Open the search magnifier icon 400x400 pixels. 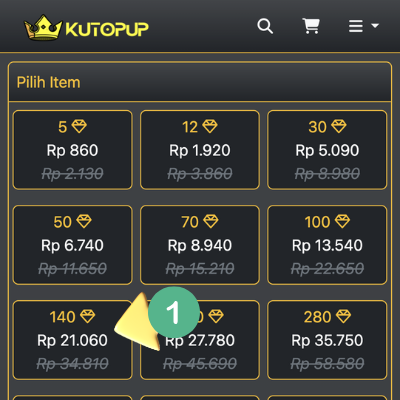(x=265, y=26)
